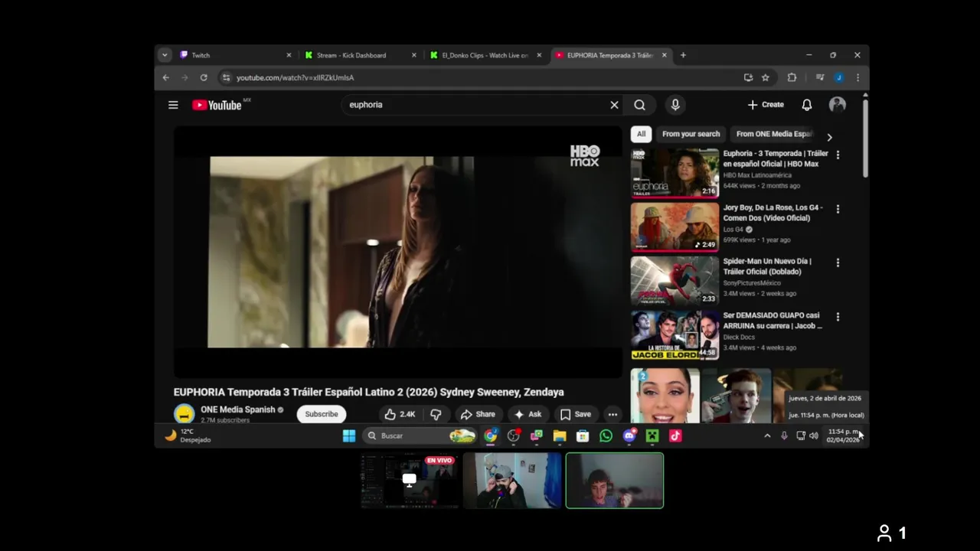The height and width of the screenshot is (551, 980).
Task: Show hidden system tray icons
Action: click(x=767, y=435)
